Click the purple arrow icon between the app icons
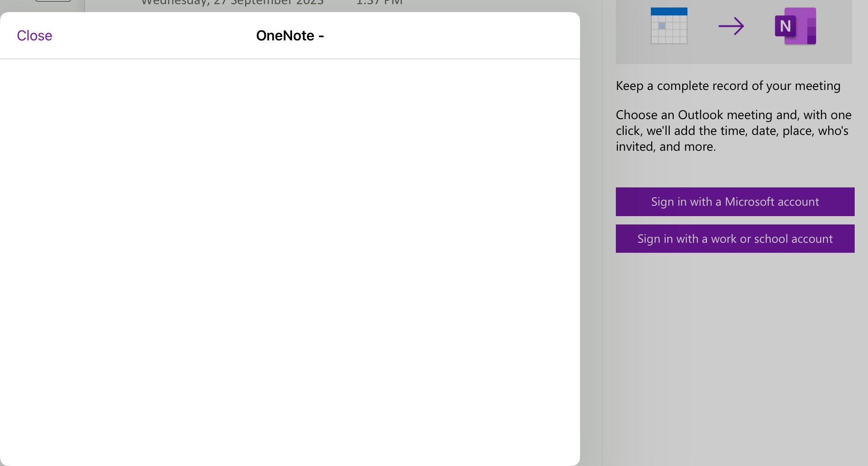This screenshot has height=466, width=868. (732, 26)
